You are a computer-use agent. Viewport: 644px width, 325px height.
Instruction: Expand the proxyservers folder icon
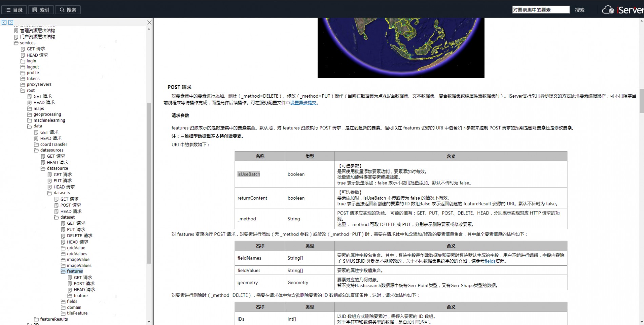tap(23, 84)
